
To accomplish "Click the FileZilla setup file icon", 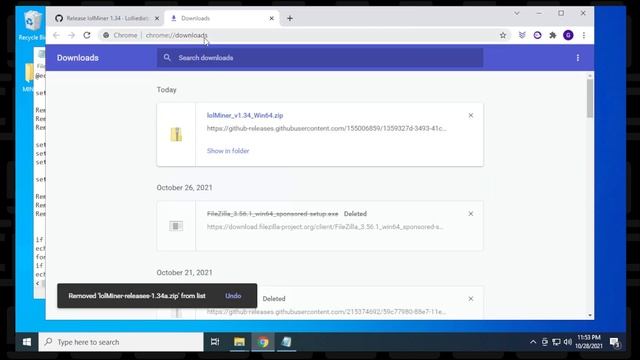I will [176, 226].
